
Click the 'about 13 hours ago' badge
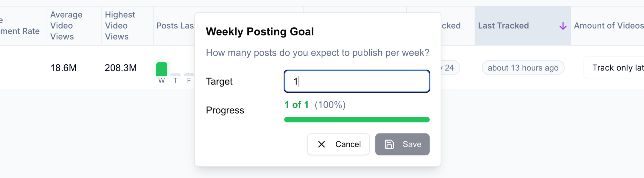tap(523, 68)
